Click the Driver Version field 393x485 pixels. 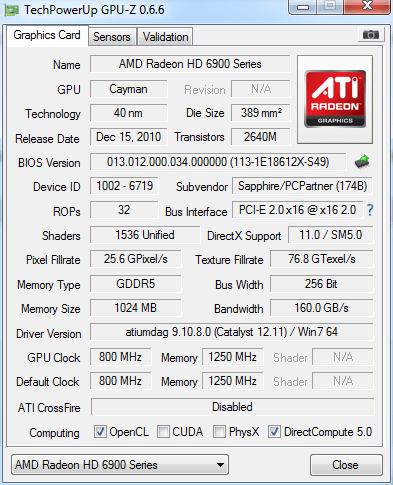[232, 332]
